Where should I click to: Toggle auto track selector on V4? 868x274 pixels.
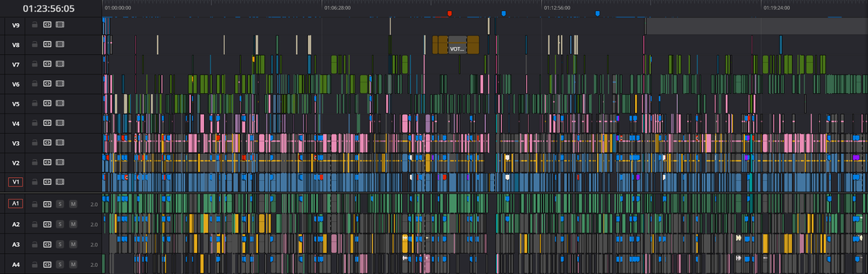tap(47, 123)
